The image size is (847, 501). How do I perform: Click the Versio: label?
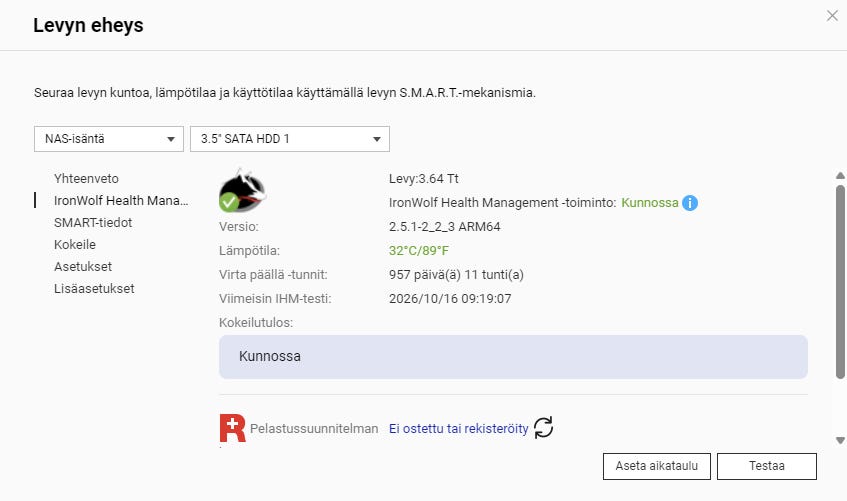(239, 226)
